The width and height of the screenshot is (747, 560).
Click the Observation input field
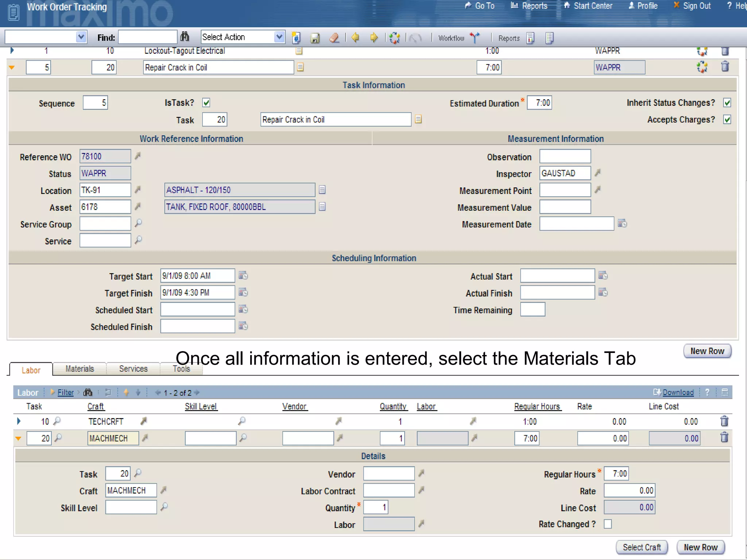pos(565,156)
